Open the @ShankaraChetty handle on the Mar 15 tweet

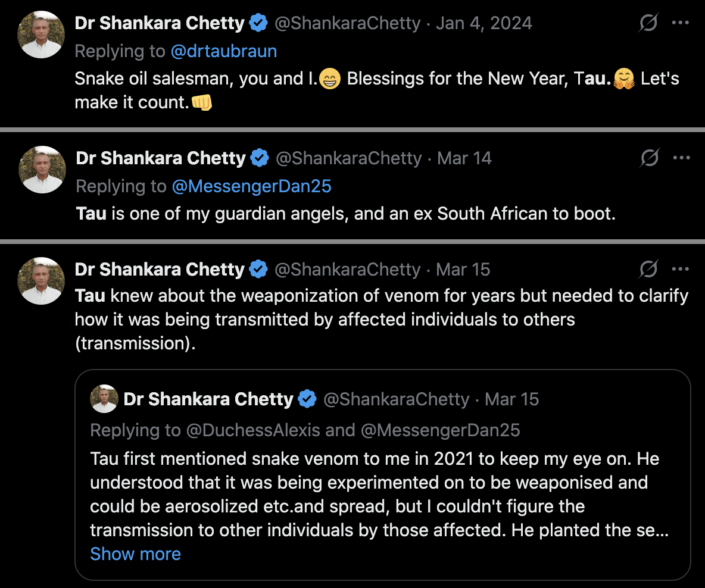347,270
